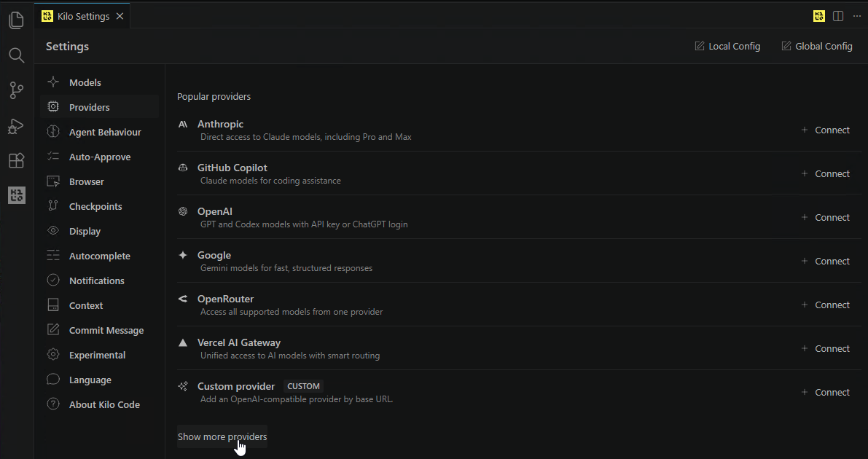Expand Show more providers
Image resolution: width=868 pixels, height=459 pixels.
point(222,437)
